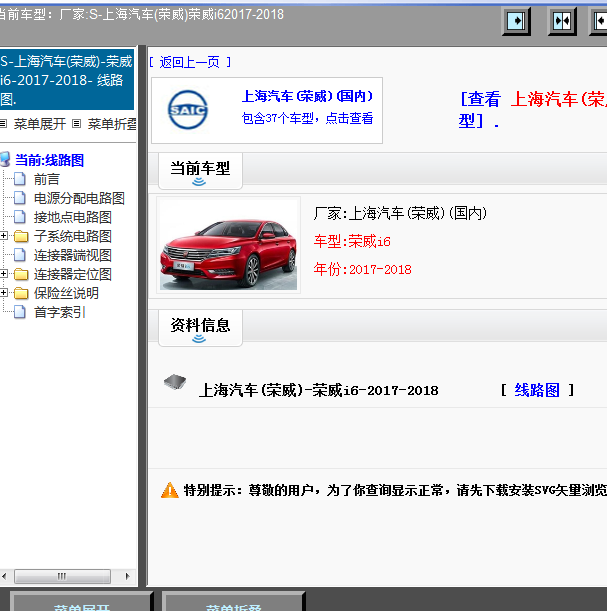607x611 pixels.
Task: Click the orange warning triangle icon
Action: (169, 490)
